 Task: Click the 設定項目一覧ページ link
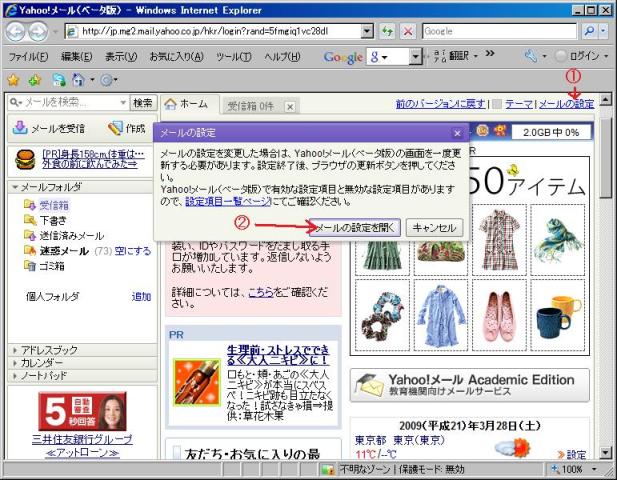pyautogui.click(x=228, y=202)
